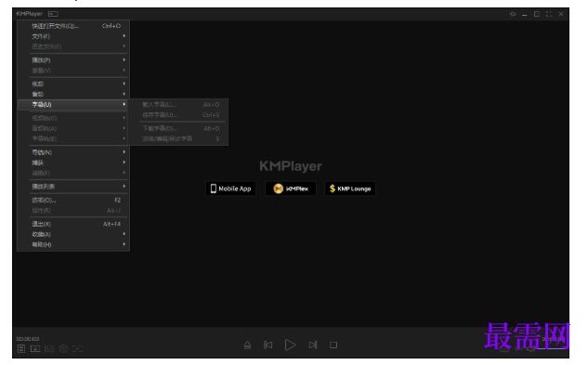588x365 pixels.
Task: Click the greyed 查看(V) menu item
Action: (x=73, y=71)
